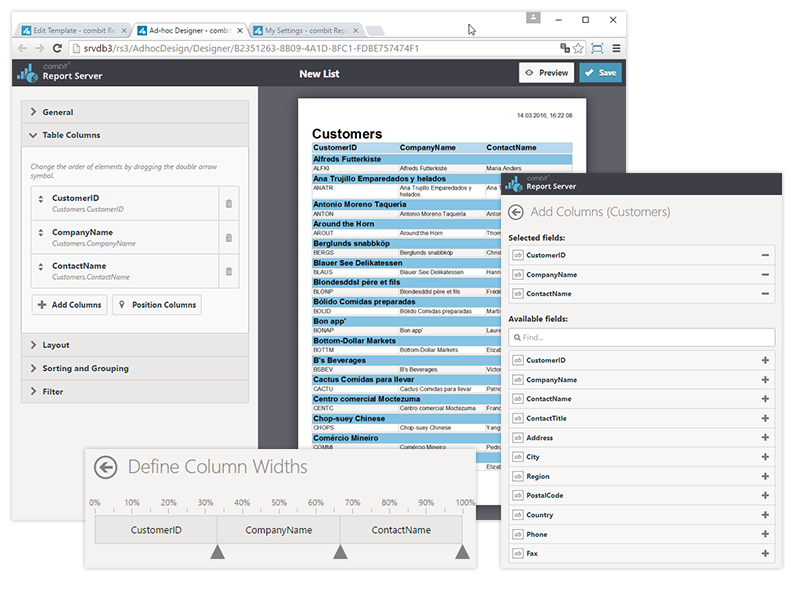Click the CustomerID column width block
Viewport: 800px width, 600px height.
[x=156, y=530]
